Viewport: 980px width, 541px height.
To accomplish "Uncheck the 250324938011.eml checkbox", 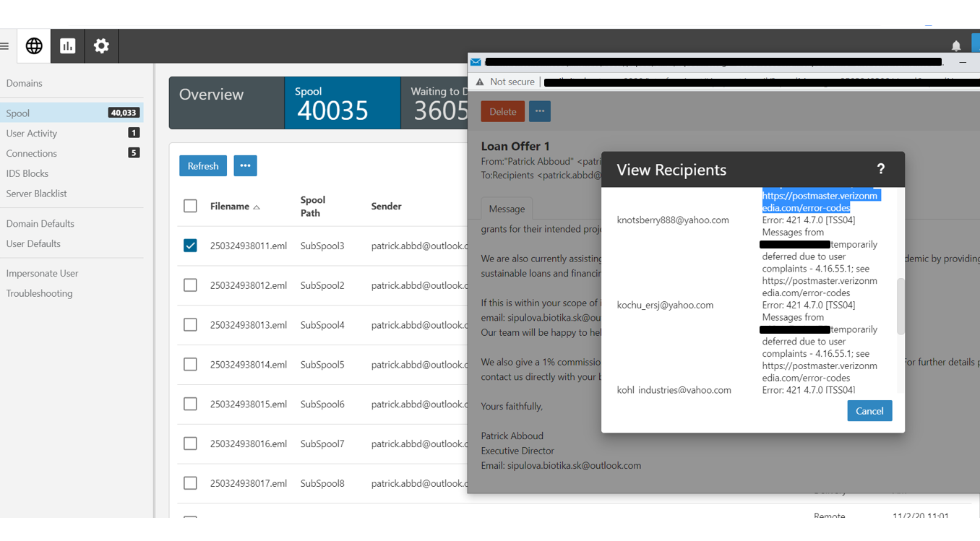I will click(x=190, y=246).
